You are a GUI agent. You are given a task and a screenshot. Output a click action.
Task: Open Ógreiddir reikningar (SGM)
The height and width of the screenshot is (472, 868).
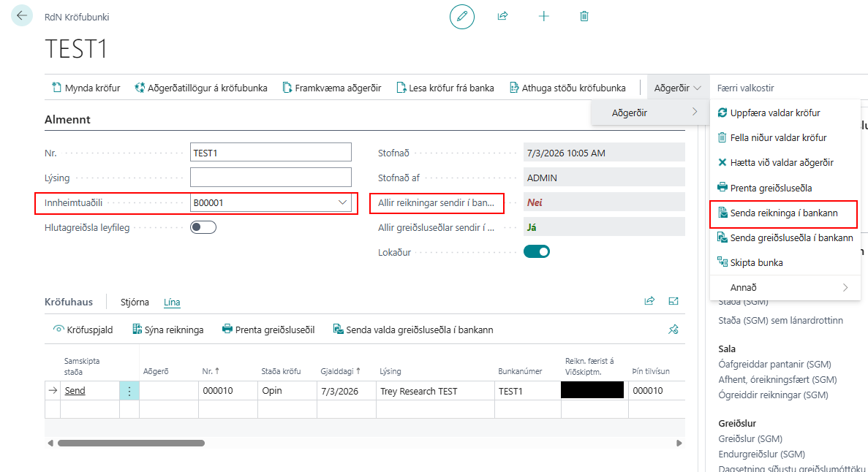pos(773,395)
